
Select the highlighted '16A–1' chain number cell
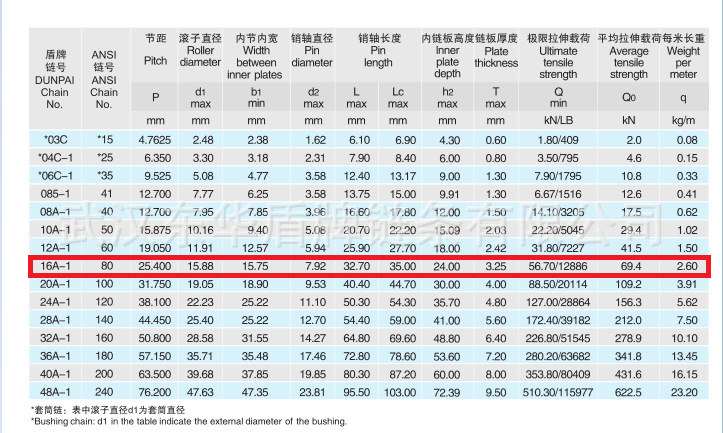(55, 266)
